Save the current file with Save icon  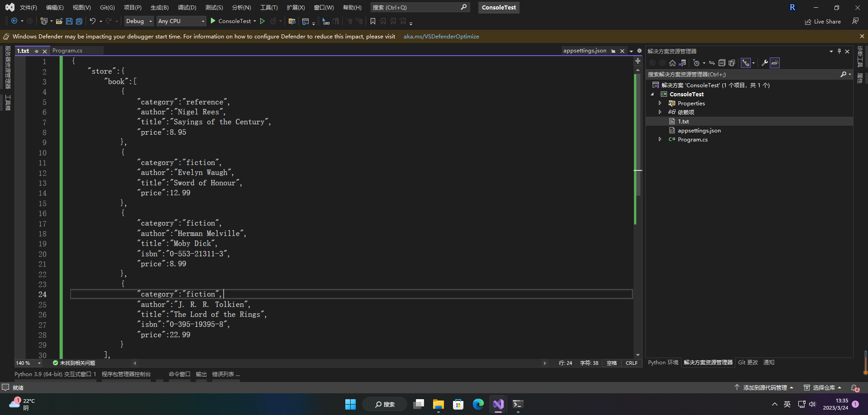click(69, 21)
